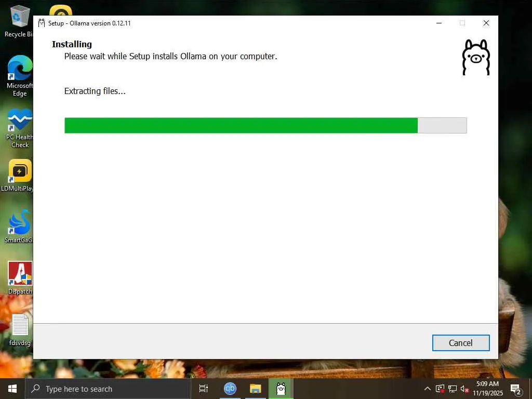Open Task View from the taskbar
The width and height of the screenshot is (532, 399).
[204, 389]
